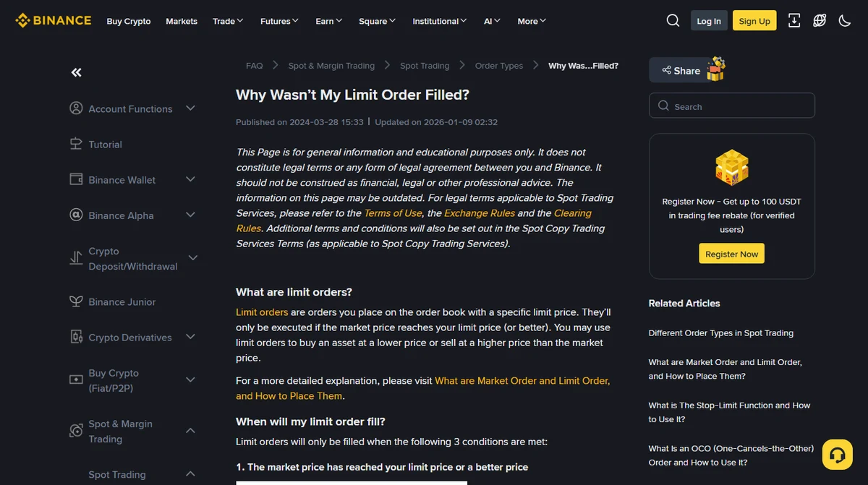Click the Account Functions person icon
This screenshot has height=485, width=868.
[76, 108]
